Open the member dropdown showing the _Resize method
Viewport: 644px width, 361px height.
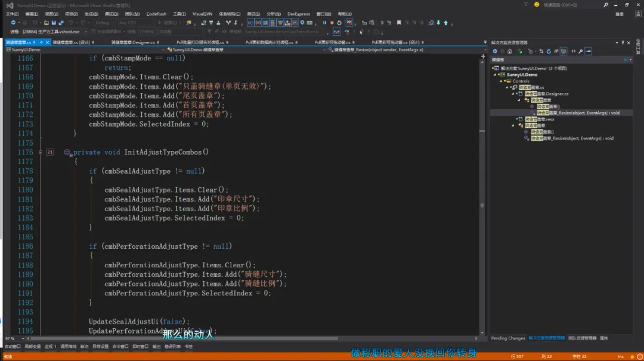tap(407, 50)
